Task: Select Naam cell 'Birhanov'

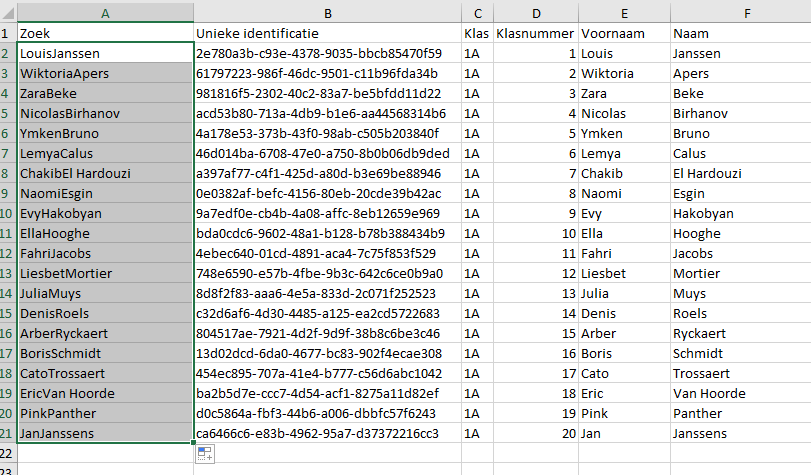Action: (741, 113)
